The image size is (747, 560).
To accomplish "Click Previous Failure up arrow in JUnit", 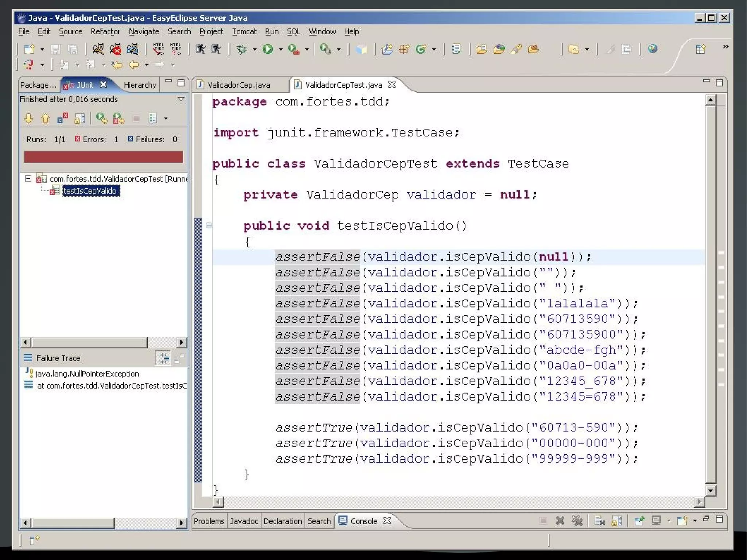I will [45, 118].
